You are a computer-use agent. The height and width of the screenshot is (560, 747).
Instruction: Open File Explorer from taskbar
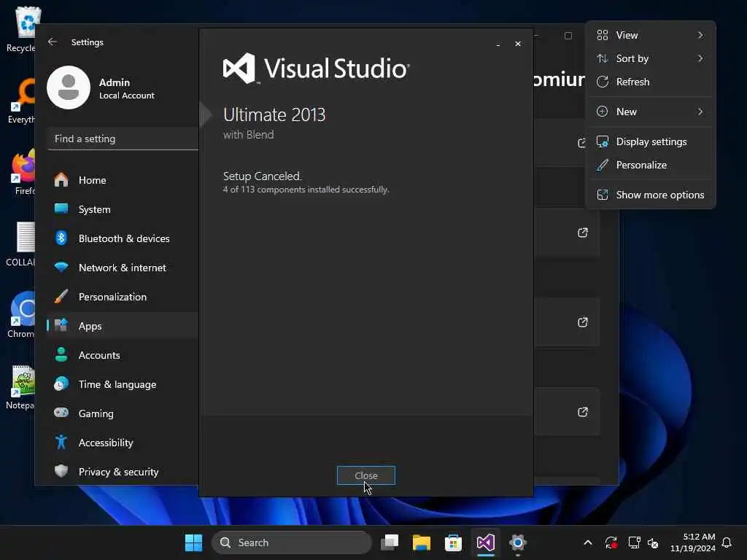point(422,542)
